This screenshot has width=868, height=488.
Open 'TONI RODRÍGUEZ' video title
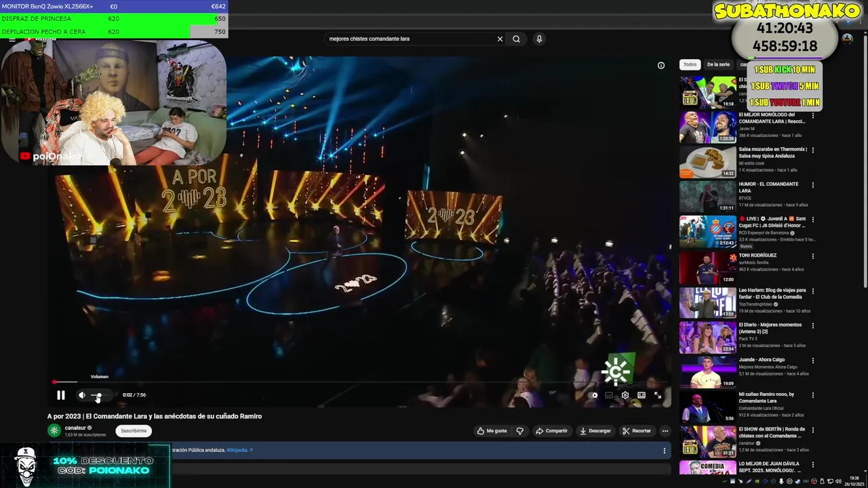757,256
